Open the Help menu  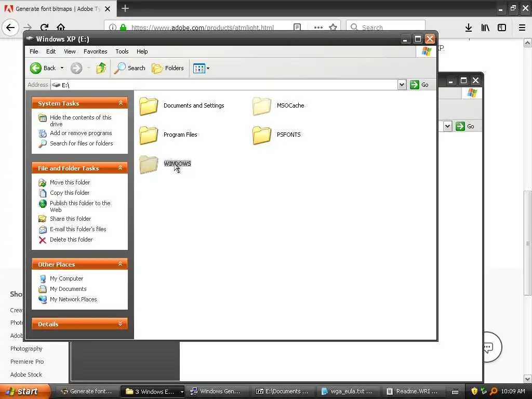tap(142, 51)
